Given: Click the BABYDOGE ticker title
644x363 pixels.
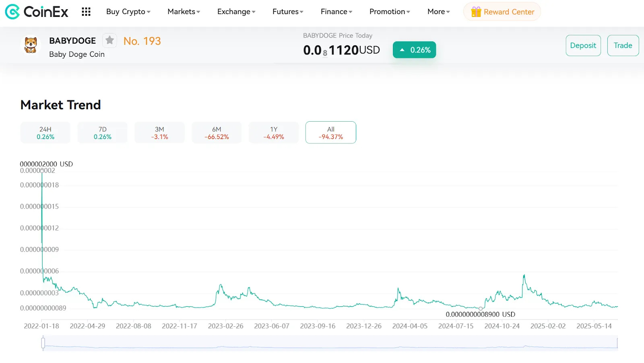Looking at the screenshot, I should coord(72,41).
